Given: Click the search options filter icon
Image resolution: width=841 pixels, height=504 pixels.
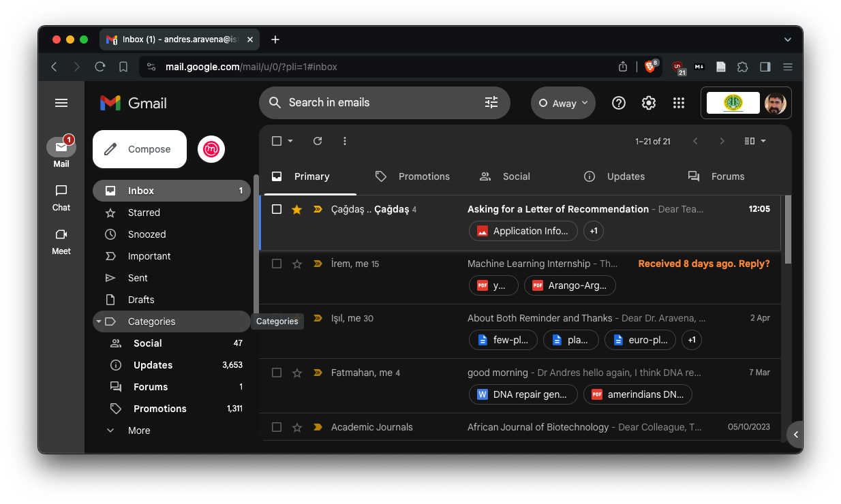Looking at the screenshot, I should [491, 103].
